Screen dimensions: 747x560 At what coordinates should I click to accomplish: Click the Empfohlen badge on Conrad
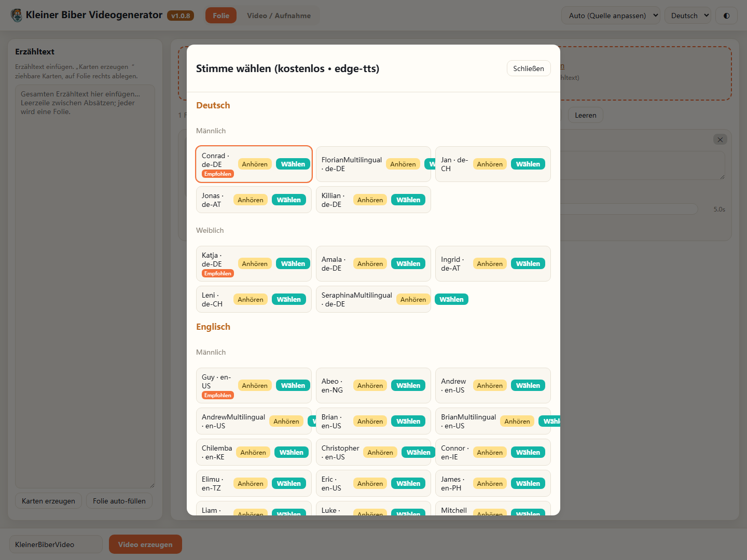pos(218,174)
